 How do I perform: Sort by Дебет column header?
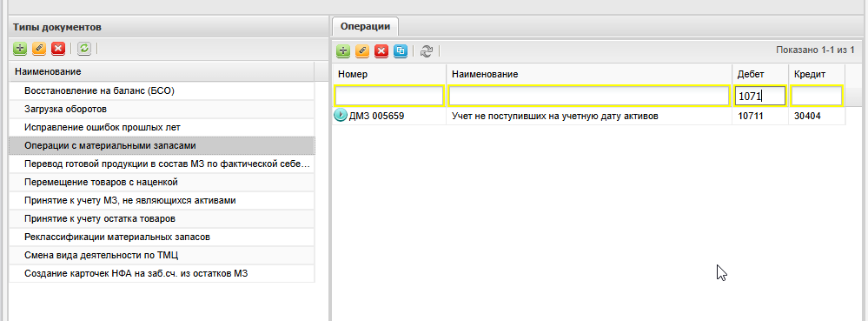click(760, 74)
